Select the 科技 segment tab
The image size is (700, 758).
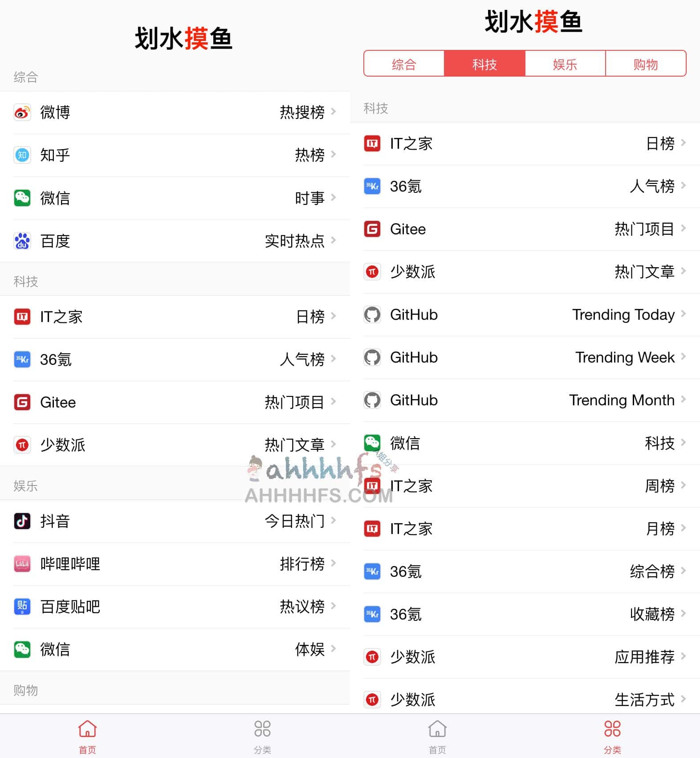point(484,64)
